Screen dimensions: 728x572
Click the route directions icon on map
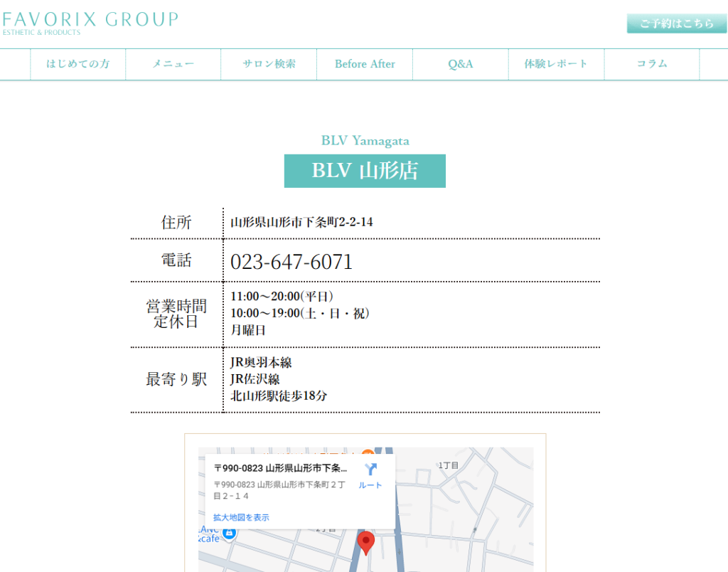click(370, 470)
